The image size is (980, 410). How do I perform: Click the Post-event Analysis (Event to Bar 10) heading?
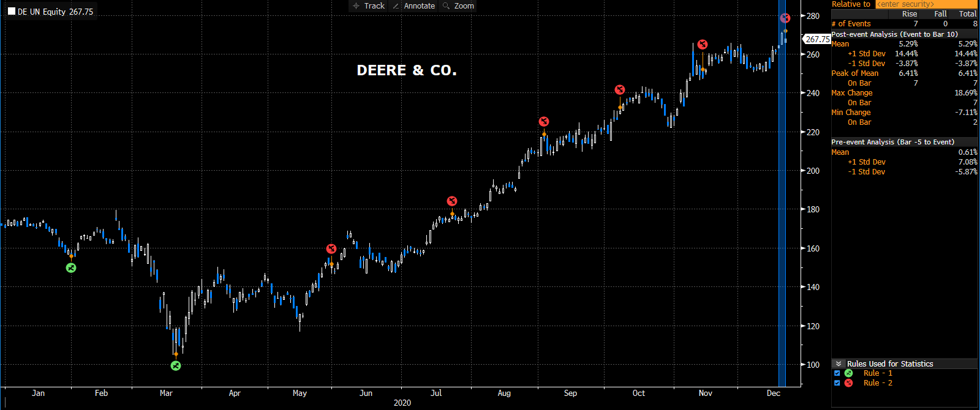click(x=894, y=34)
